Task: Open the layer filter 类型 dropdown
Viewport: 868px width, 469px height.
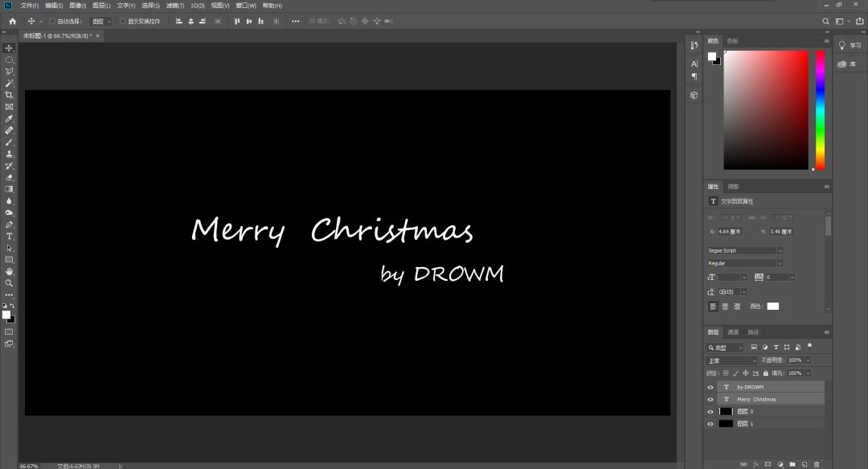Action: (x=725, y=348)
